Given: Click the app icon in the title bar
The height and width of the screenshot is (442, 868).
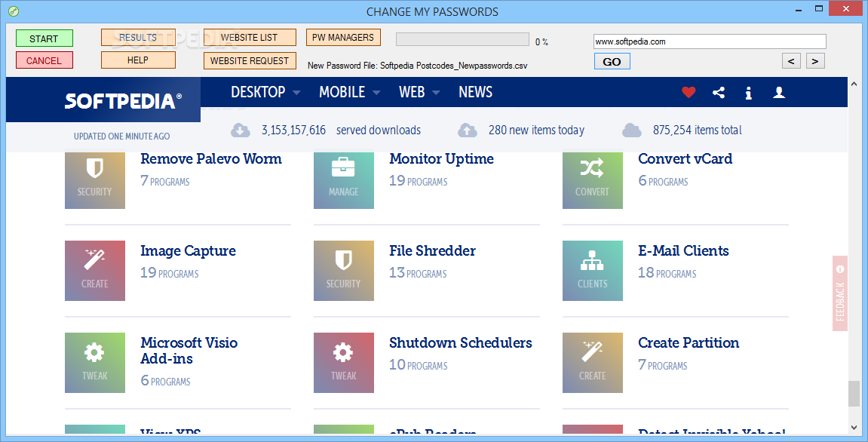Looking at the screenshot, I should pos(14,11).
